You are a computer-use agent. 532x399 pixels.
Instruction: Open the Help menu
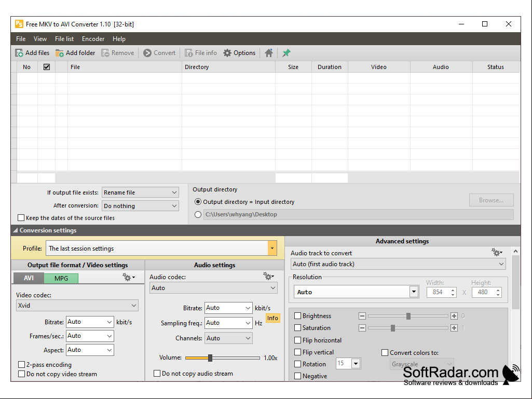[119, 39]
